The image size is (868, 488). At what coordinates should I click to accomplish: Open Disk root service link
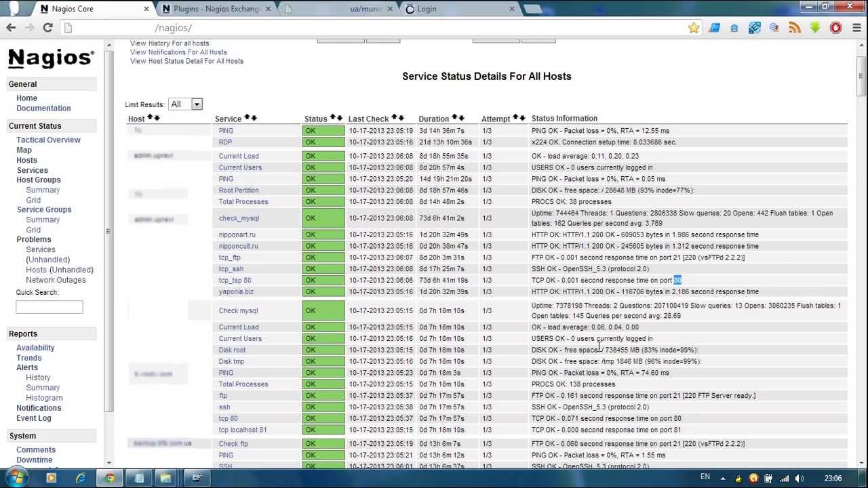tap(232, 350)
